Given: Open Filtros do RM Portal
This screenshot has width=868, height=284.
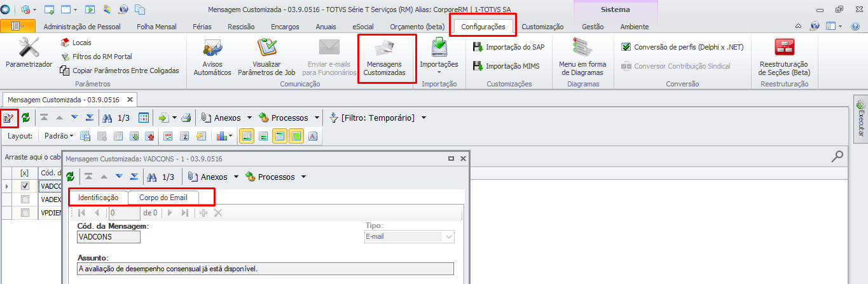Looking at the screenshot, I should (x=96, y=57).
